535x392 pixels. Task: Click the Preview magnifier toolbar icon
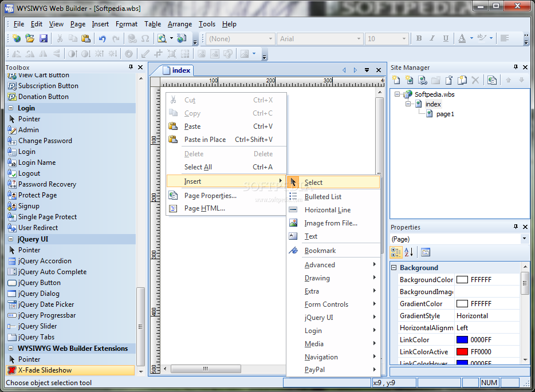click(x=162, y=38)
